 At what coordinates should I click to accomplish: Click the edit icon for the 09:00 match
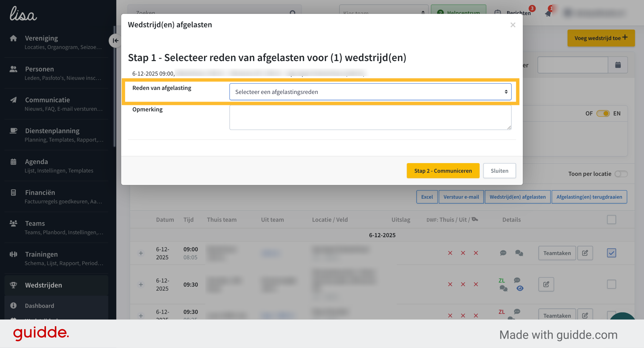[585, 253]
